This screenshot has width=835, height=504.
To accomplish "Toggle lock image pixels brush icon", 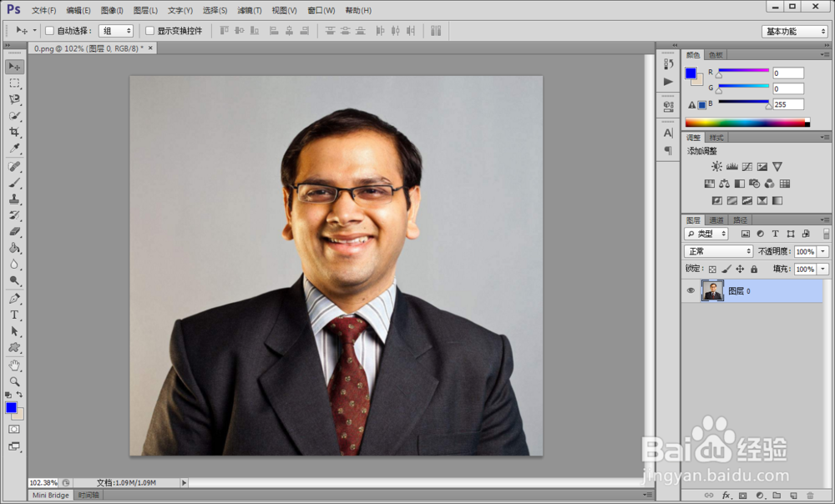I will point(726,270).
